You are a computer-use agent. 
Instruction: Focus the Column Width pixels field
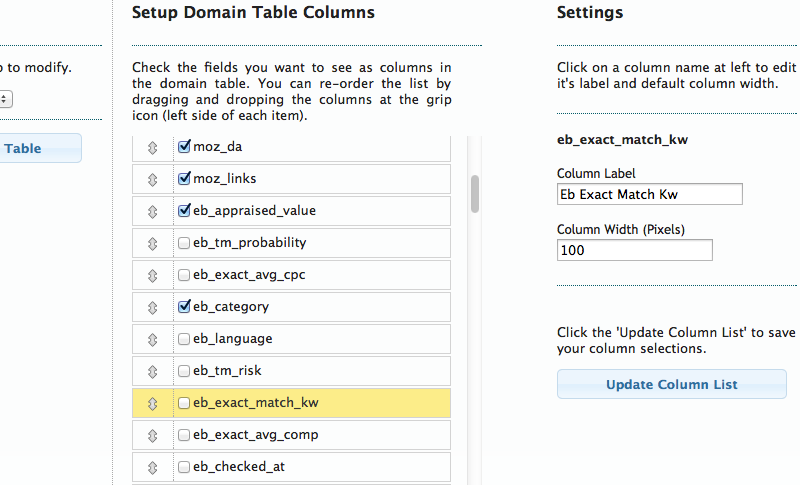[x=635, y=250]
